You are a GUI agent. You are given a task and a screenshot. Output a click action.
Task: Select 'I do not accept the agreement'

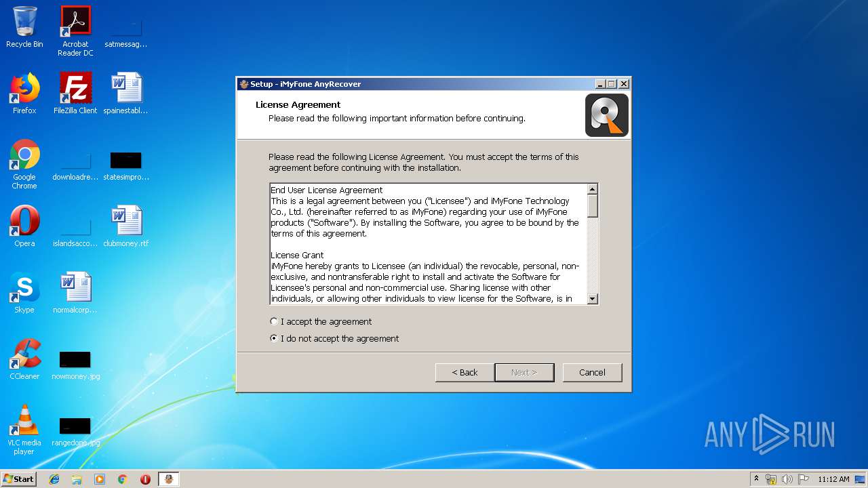click(x=334, y=339)
